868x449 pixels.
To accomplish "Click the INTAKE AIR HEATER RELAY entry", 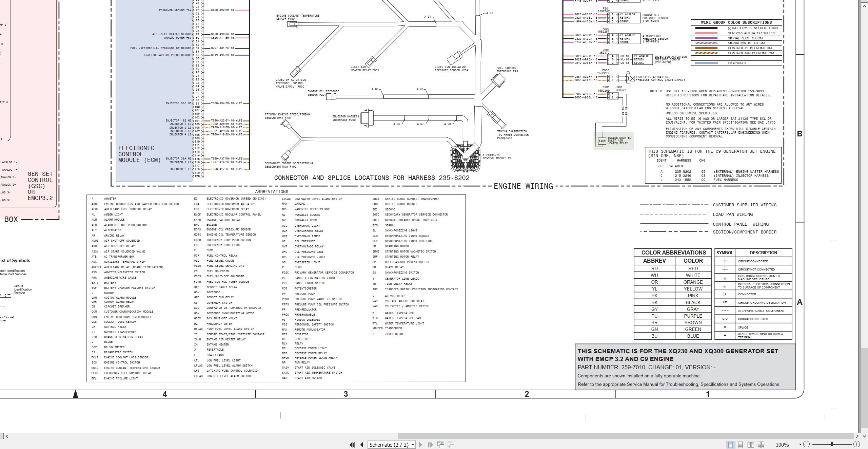I will click(x=226, y=339).
